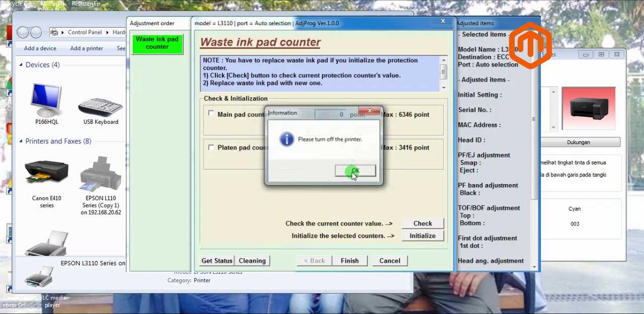Tick the Platen pad counter checkbox

click(x=211, y=147)
